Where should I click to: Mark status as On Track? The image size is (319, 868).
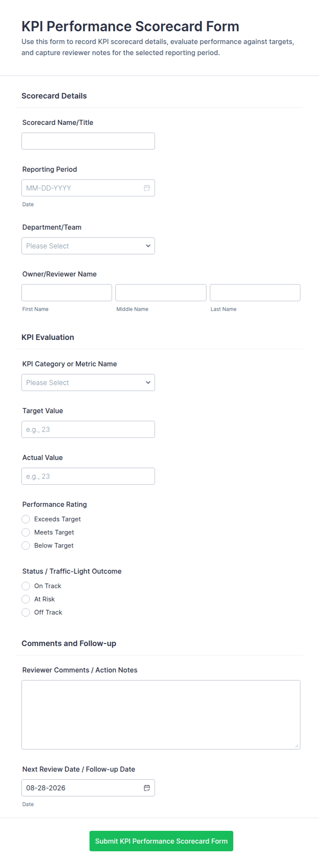click(26, 586)
